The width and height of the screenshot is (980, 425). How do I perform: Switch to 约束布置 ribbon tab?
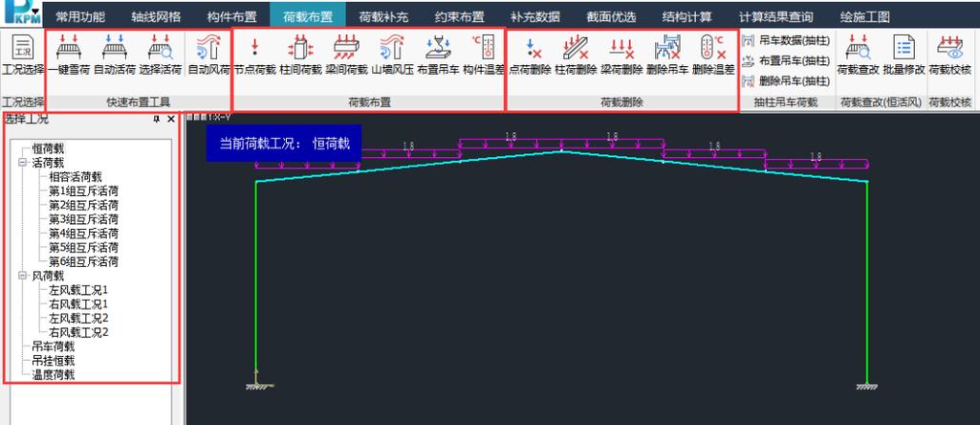[459, 17]
